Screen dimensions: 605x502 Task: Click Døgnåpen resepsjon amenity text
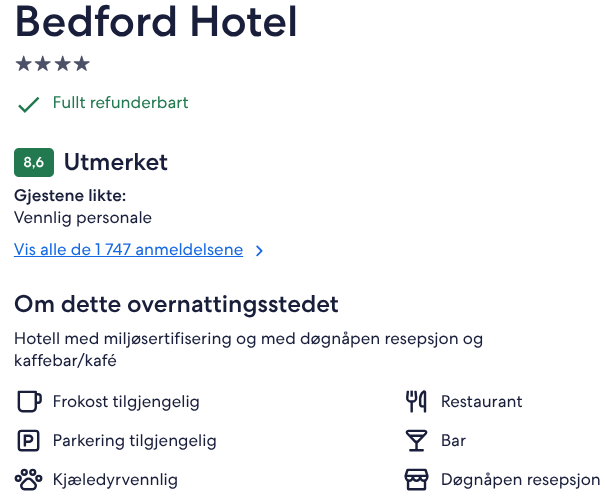[521, 480]
